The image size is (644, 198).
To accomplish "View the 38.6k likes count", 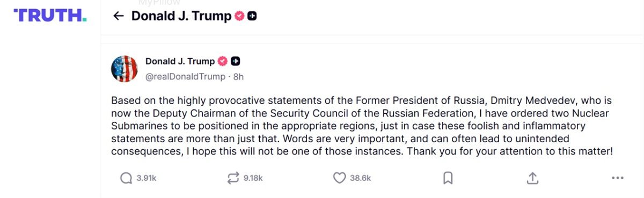I will [x=360, y=178].
